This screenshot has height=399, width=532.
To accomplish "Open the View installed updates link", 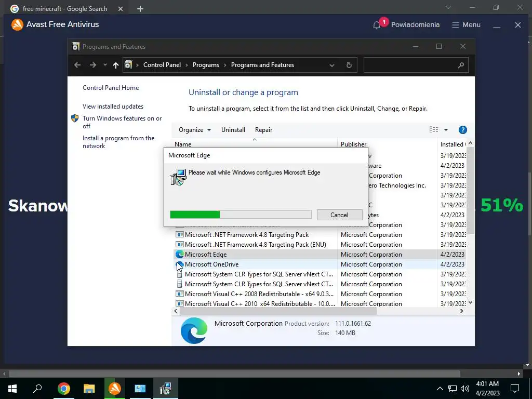I will [x=113, y=107].
